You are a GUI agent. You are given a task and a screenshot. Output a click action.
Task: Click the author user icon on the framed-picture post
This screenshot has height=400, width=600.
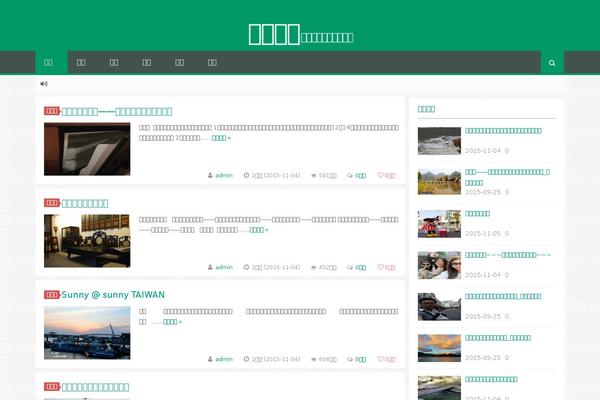click(210, 175)
